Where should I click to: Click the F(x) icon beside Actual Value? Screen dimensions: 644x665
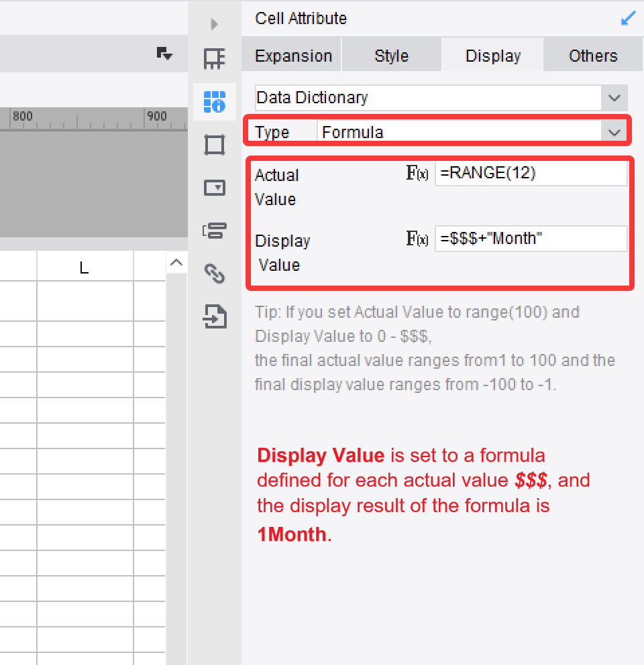pyautogui.click(x=418, y=173)
